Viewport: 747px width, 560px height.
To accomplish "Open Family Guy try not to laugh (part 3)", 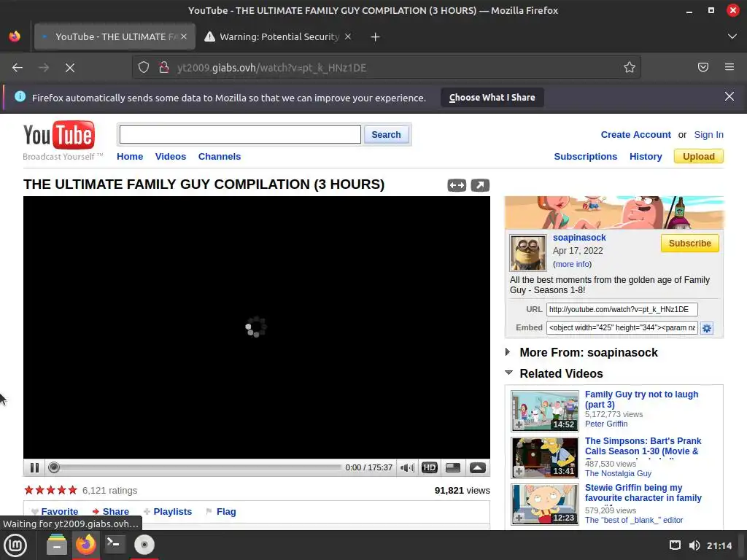I will pos(641,399).
